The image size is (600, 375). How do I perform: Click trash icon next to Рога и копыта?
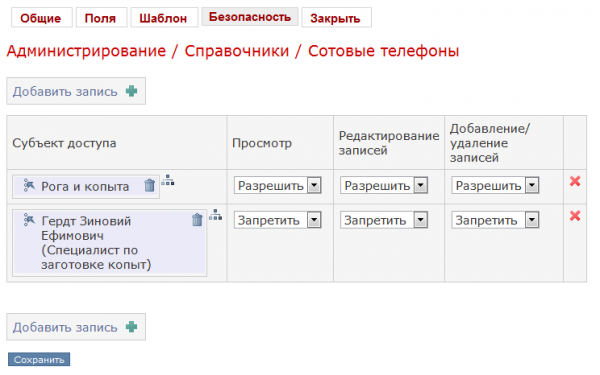[149, 186]
